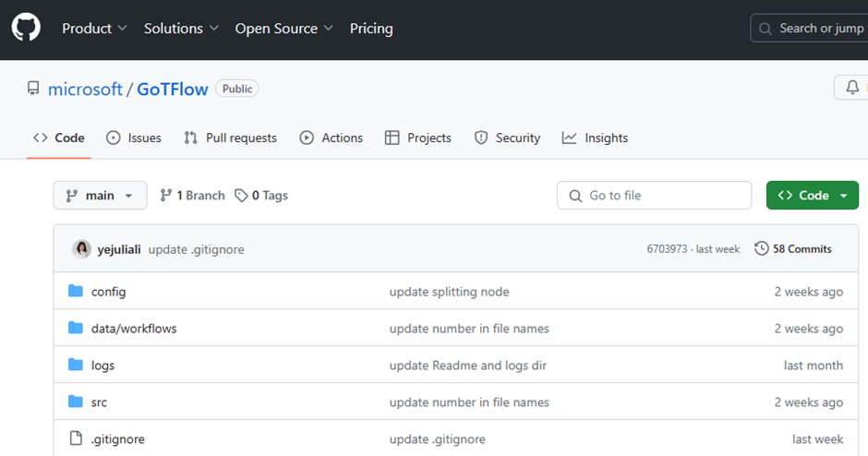Click the GitHub logo icon
868x456 pixels.
tap(26, 29)
